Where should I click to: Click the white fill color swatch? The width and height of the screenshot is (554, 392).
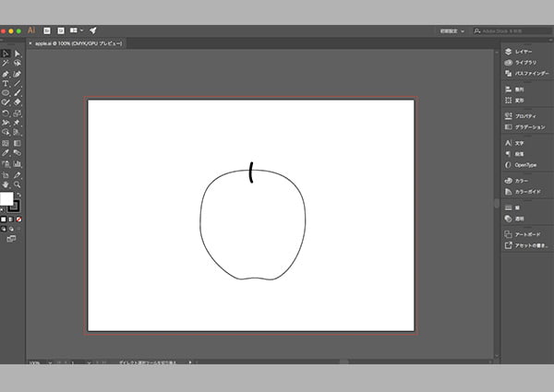6,199
